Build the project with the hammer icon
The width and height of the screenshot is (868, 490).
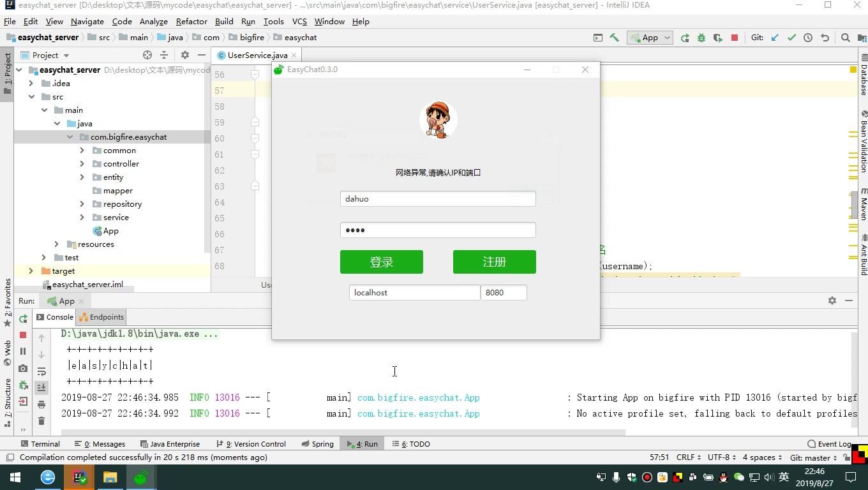pyautogui.click(x=614, y=38)
